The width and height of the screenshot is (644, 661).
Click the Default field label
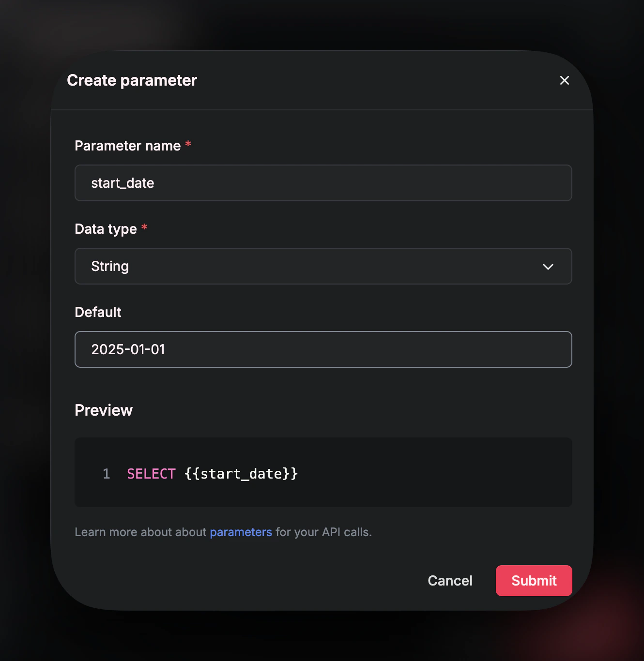(97, 312)
